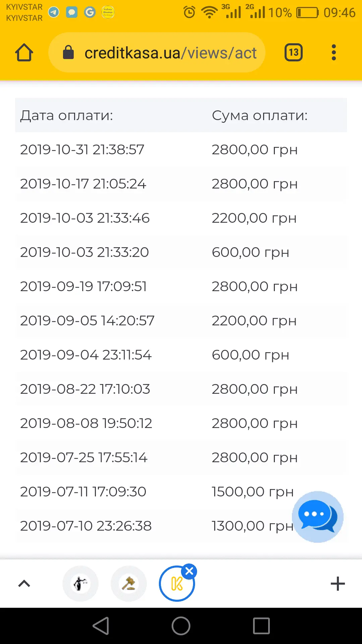
Task: Open the tab switcher showing 13 tabs
Action: click(x=294, y=53)
